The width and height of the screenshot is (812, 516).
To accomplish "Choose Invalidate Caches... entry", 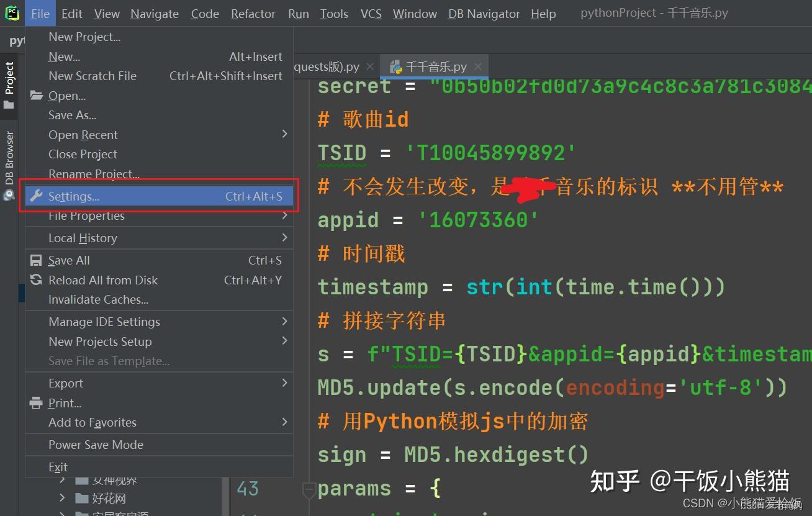I will point(159,299).
